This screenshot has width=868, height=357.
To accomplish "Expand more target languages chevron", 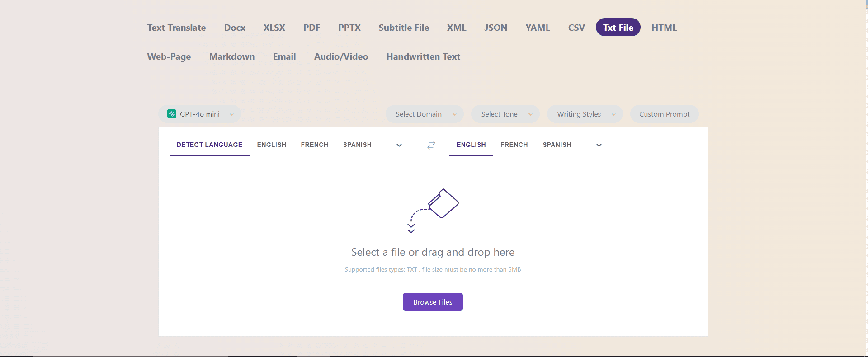I will 599,145.
